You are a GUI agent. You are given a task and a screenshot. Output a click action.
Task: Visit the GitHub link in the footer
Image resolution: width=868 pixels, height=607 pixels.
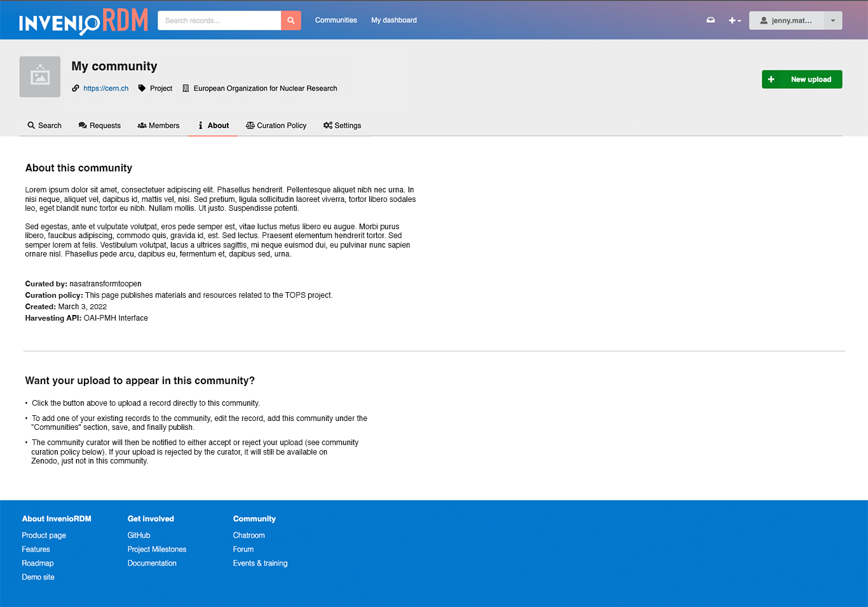point(139,535)
